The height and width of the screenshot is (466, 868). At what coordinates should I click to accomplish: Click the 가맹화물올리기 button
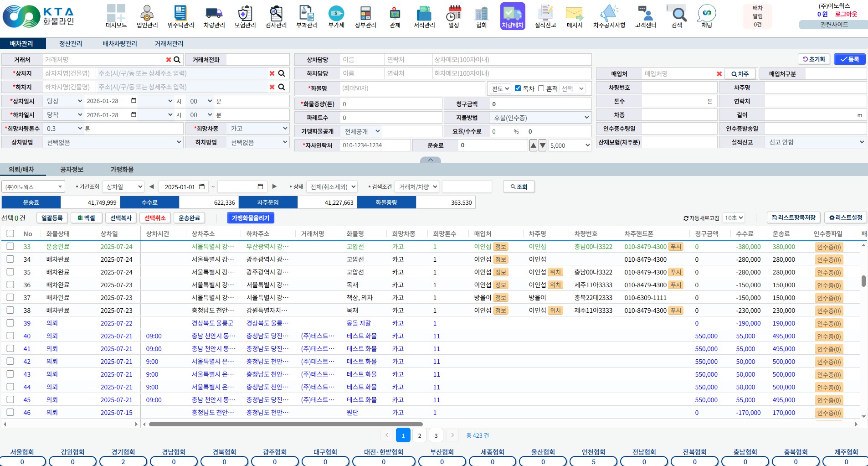(250, 218)
